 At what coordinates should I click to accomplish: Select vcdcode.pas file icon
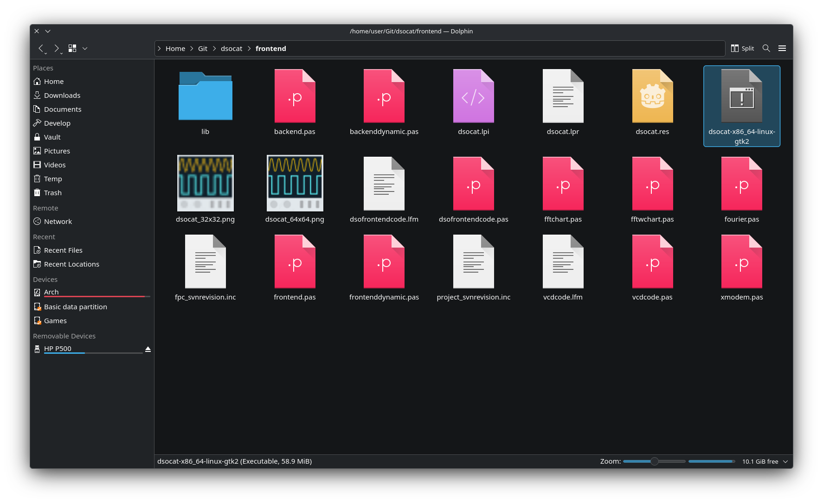coord(653,262)
